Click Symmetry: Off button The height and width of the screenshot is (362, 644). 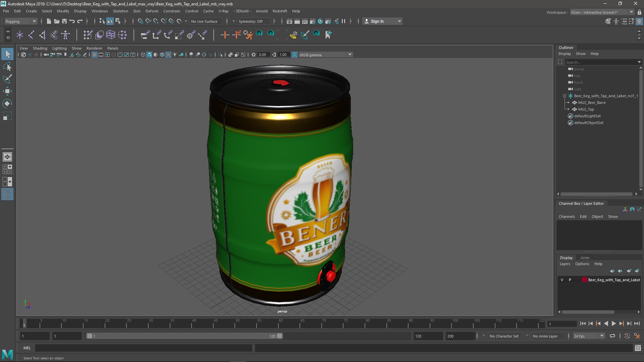(x=253, y=21)
